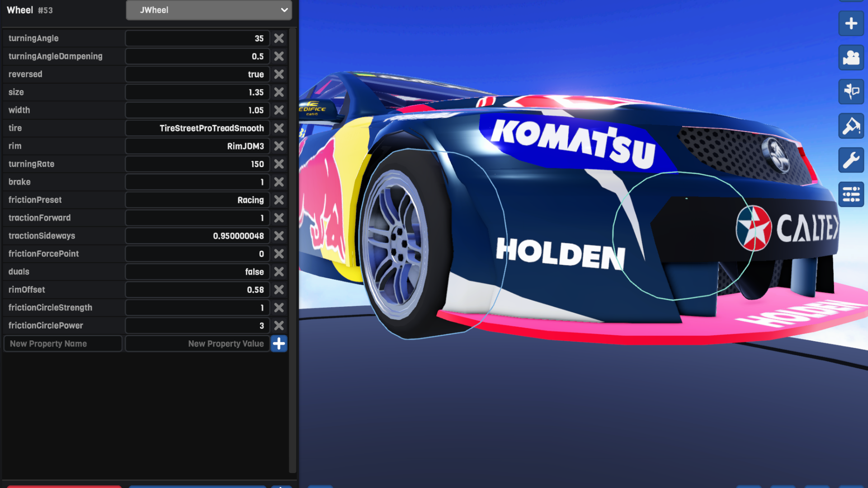The width and height of the screenshot is (868, 488).
Task: Edit the tractionSideways value 0.950000048
Action: 198,236
